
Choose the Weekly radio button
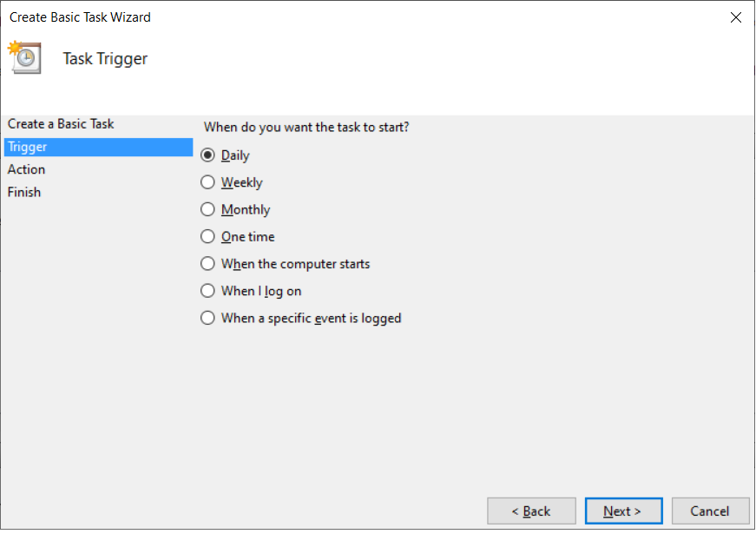(207, 182)
